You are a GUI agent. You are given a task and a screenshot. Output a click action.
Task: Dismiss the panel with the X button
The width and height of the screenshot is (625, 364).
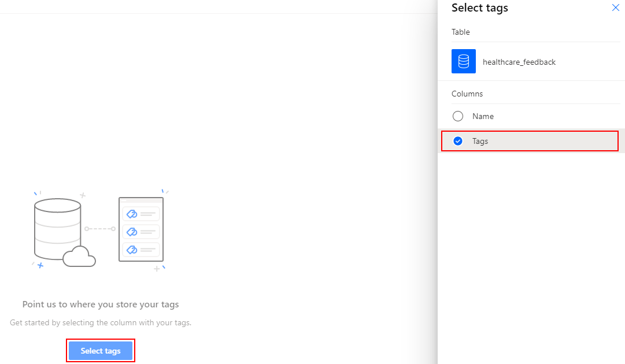615,8
